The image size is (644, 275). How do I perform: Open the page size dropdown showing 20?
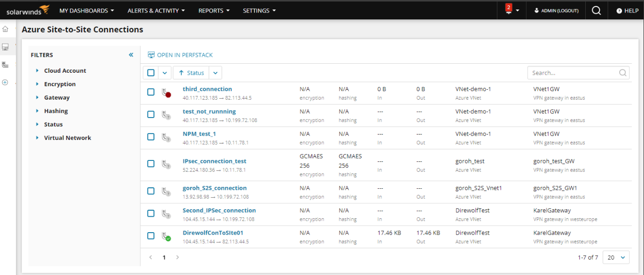point(616,258)
